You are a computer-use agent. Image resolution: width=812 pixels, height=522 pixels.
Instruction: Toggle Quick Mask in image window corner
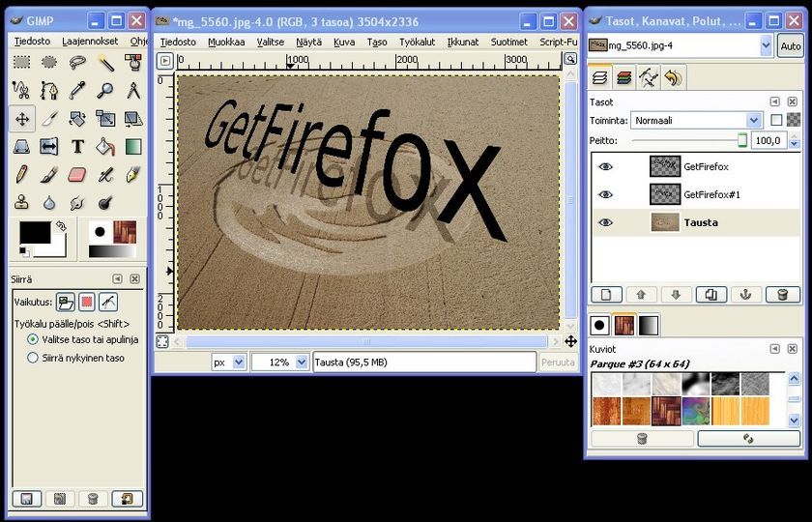[162, 341]
